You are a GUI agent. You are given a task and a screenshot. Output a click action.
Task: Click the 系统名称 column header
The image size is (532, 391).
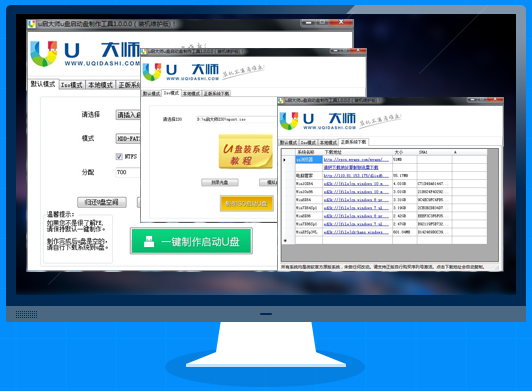point(309,152)
